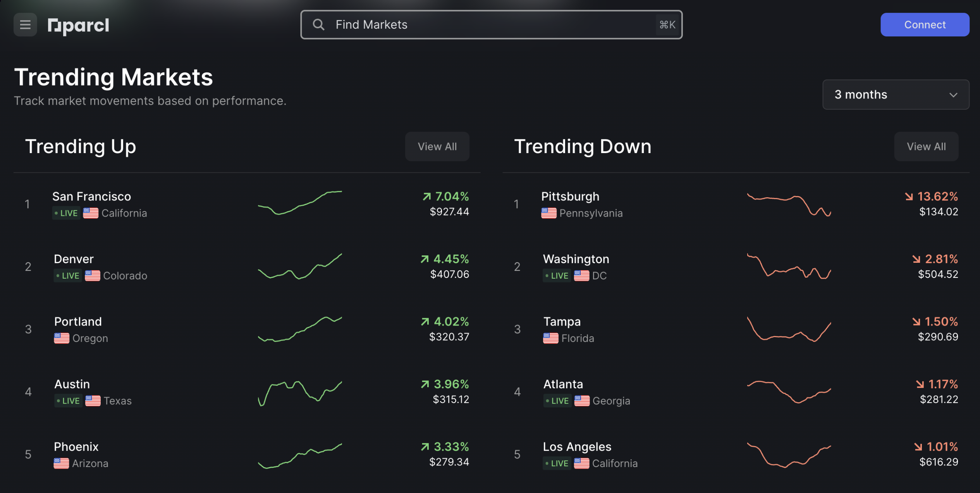980x493 pixels.
Task: Click the LIVE badge under Washington
Action: click(x=557, y=276)
